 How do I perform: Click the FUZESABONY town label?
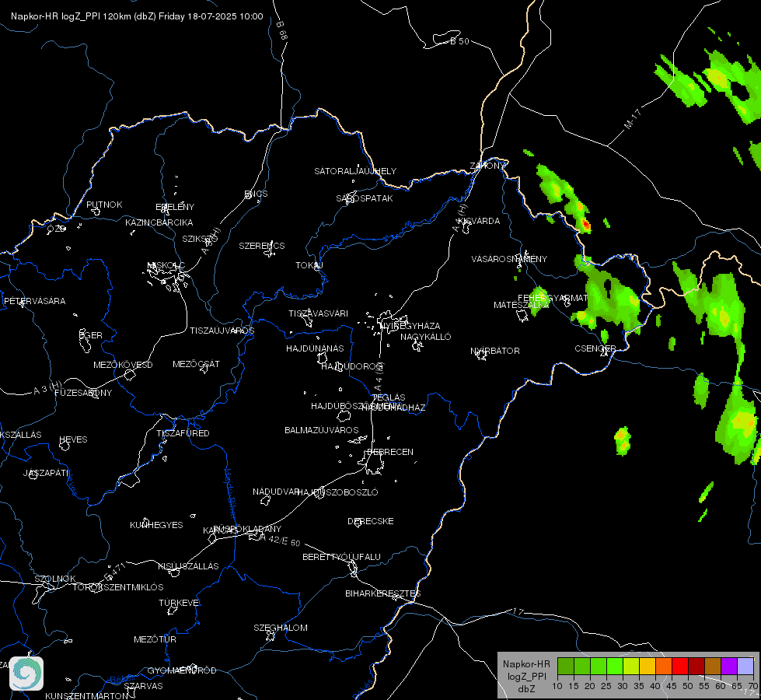(83, 393)
